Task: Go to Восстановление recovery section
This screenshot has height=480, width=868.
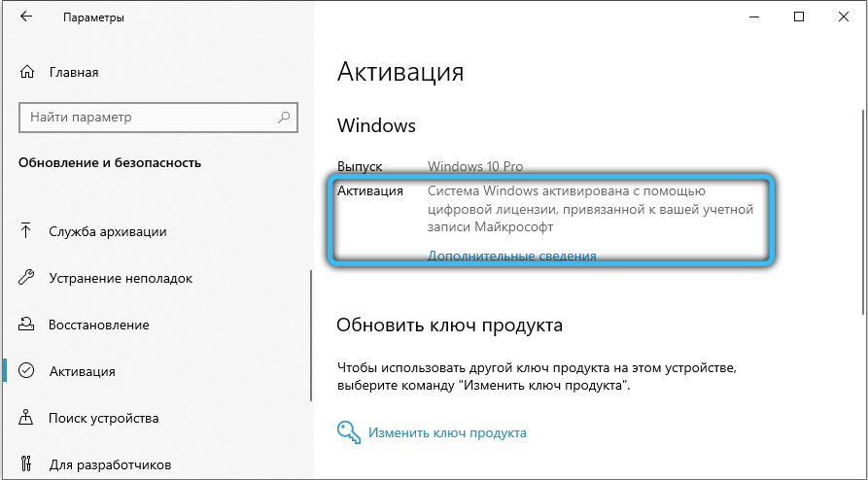Action: click(98, 325)
